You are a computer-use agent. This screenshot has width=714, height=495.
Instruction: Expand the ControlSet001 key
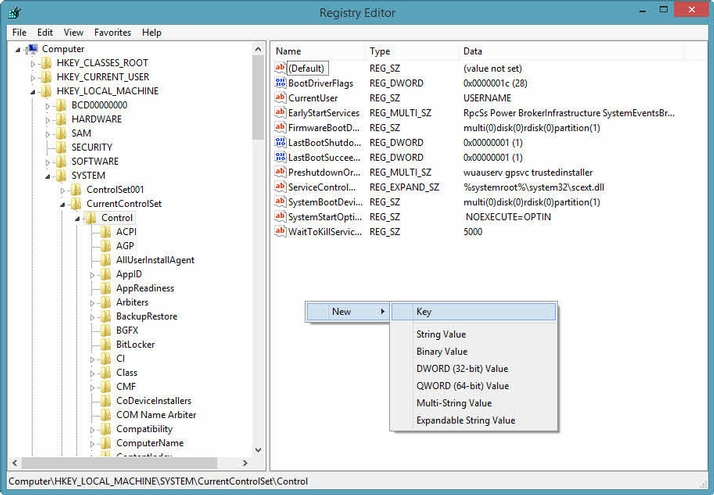(x=63, y=189)
